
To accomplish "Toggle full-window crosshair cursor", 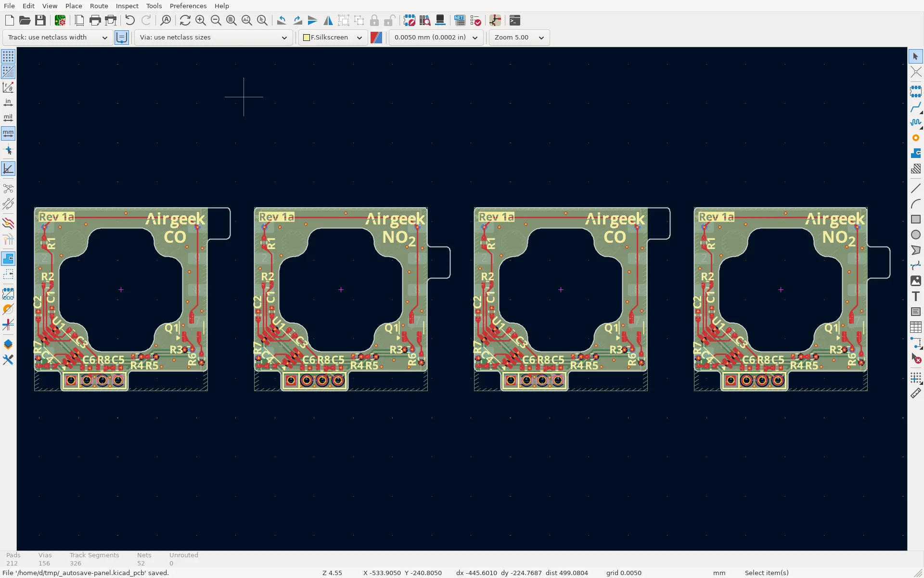I will point(8,150).
